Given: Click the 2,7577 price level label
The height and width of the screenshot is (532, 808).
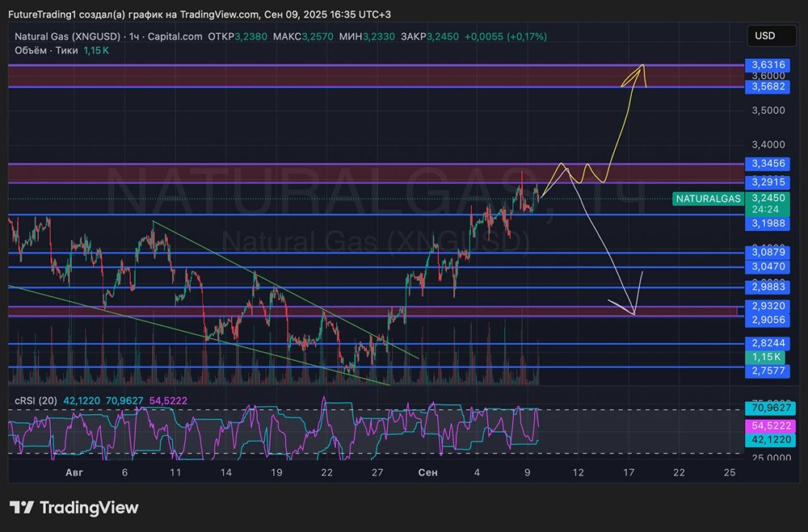Looking at the screenshot, I should 768,371.
